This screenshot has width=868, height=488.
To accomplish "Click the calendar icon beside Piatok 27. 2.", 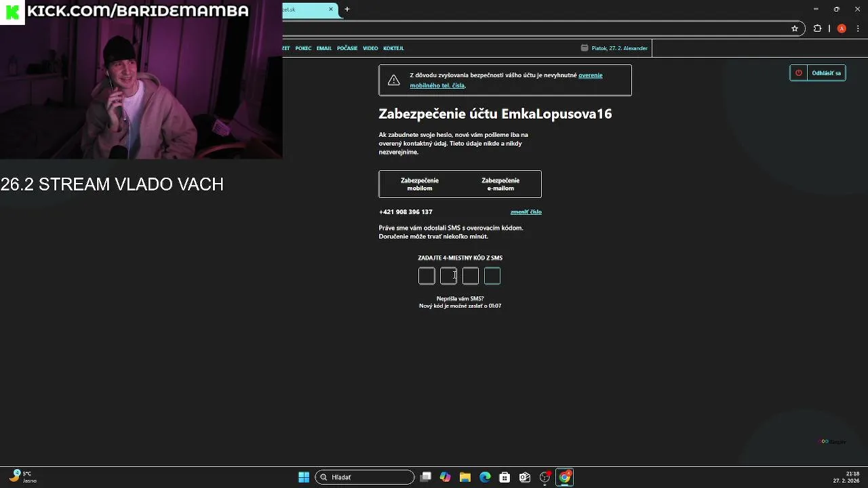I will [585, 48].
